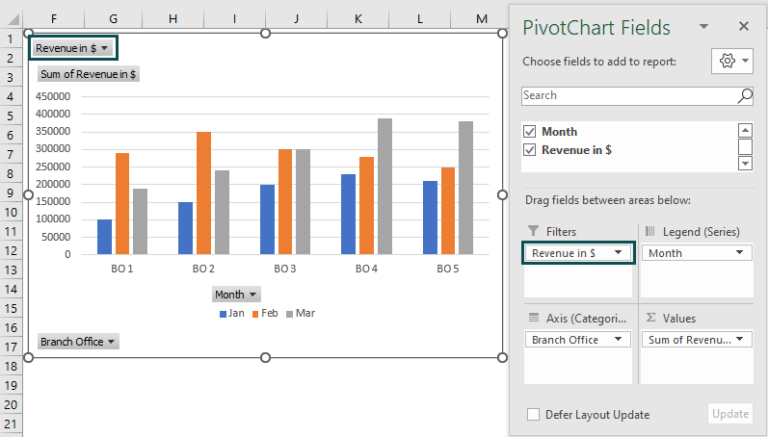
Task: Click the Legend (Series) area header icon
Action: 650,231
